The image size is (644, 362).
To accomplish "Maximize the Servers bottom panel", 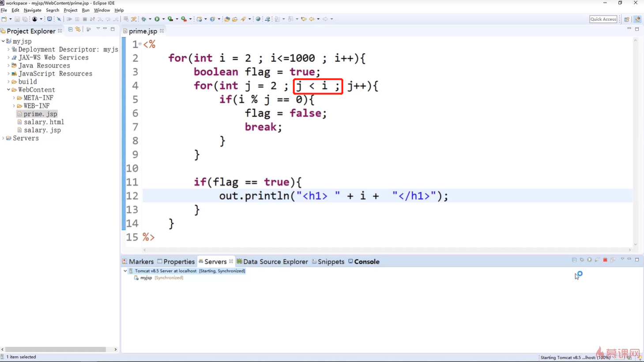I will pyautogui.click(x=637, y=260).
